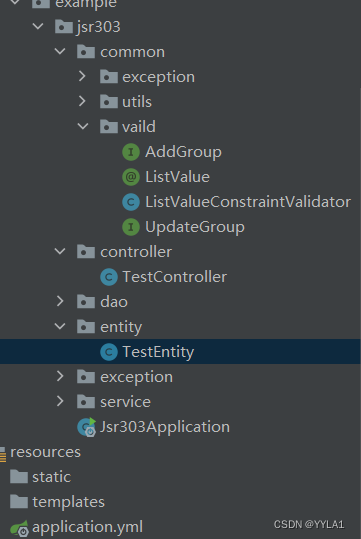Expand the utils package chevron
Image resolution: width=361 pixels, height=539 pixels.
click(82, 101)
